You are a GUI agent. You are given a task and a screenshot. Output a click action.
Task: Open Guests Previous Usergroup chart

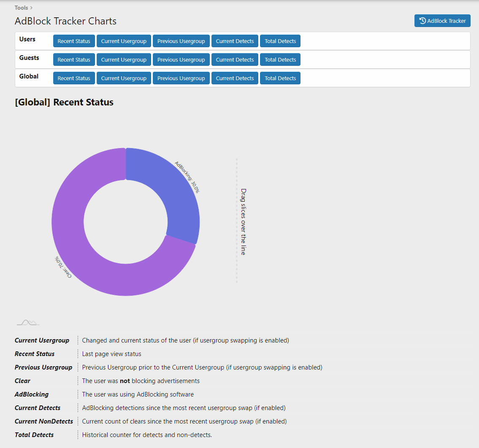tap(181, 60)
